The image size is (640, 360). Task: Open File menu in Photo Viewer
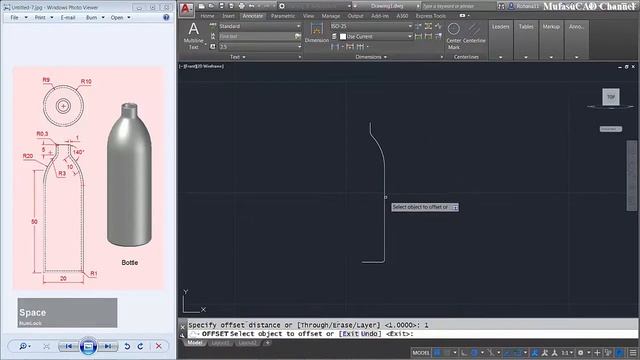point(18,18)
